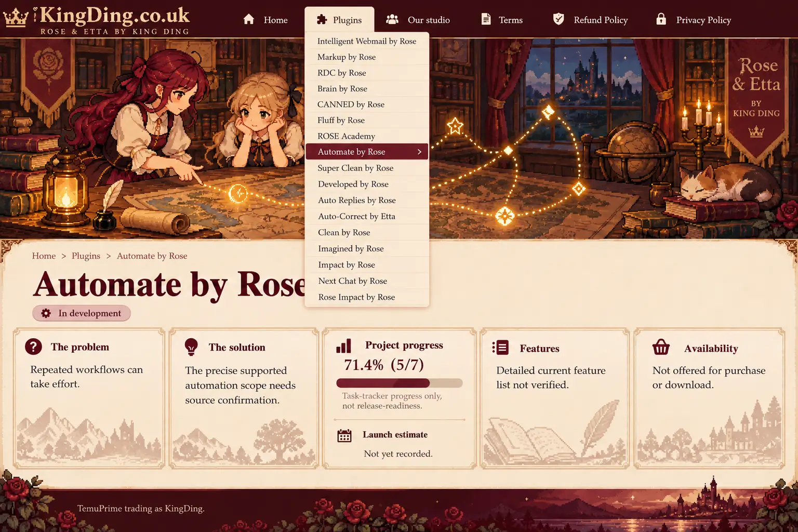Click the Launch estimate calendar icon
Screen dimensions: 798x532
344,435
